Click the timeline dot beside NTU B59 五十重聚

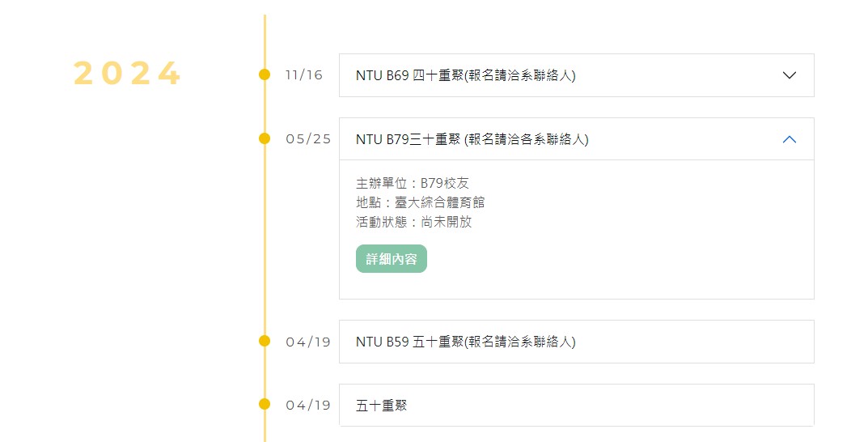click(265, 341)
